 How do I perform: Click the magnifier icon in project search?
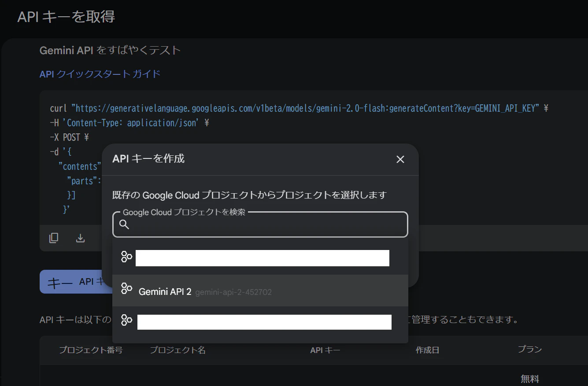124,224
